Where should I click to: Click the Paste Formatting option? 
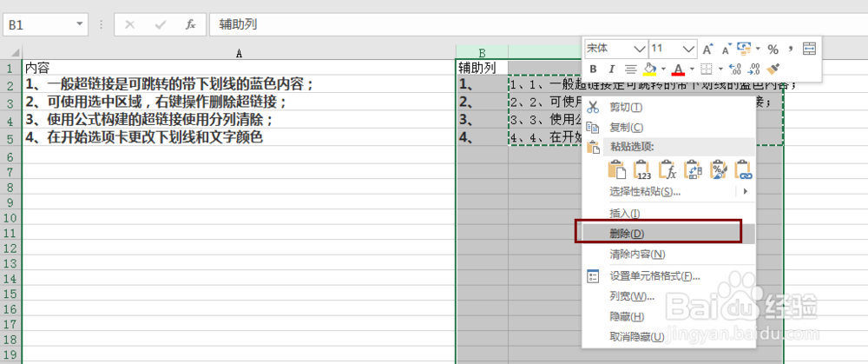pyautogui.click(x=719, y=169)
